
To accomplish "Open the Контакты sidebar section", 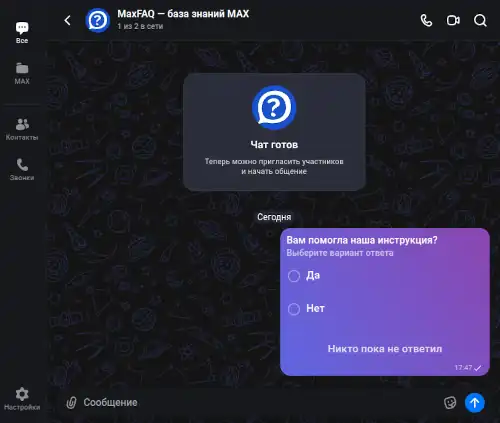I will (22, 129).
